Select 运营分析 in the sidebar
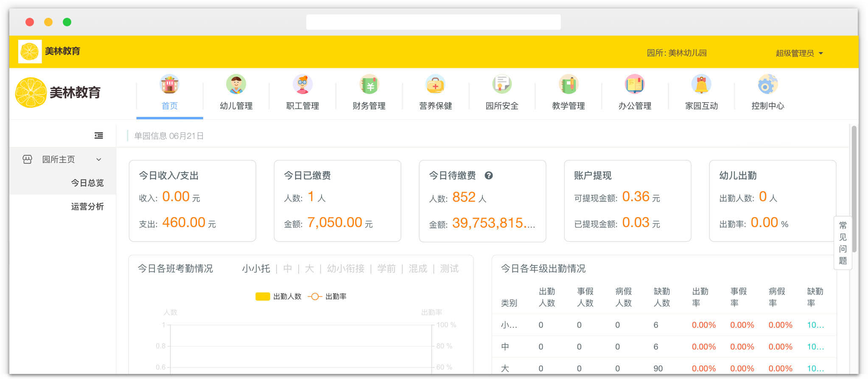The image size is (868, 379). 87,206
